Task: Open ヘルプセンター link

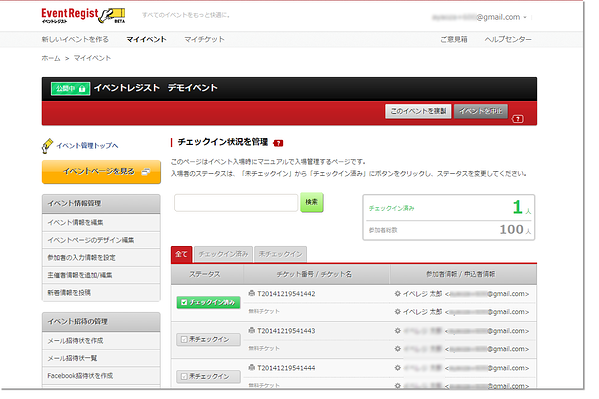Action: point(508,39)
